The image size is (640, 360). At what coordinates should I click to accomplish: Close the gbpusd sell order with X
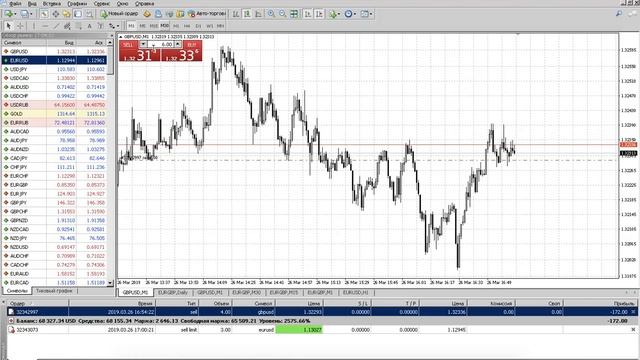(633, 312)
